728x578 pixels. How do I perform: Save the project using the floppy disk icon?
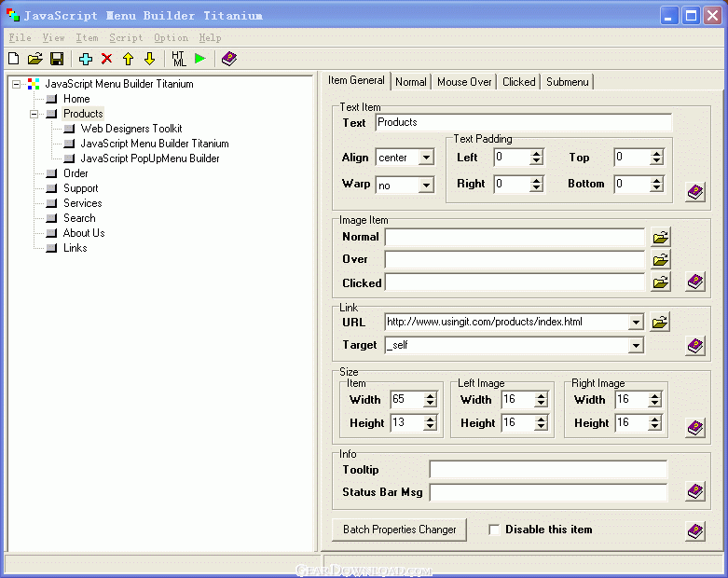pos(57,59)
